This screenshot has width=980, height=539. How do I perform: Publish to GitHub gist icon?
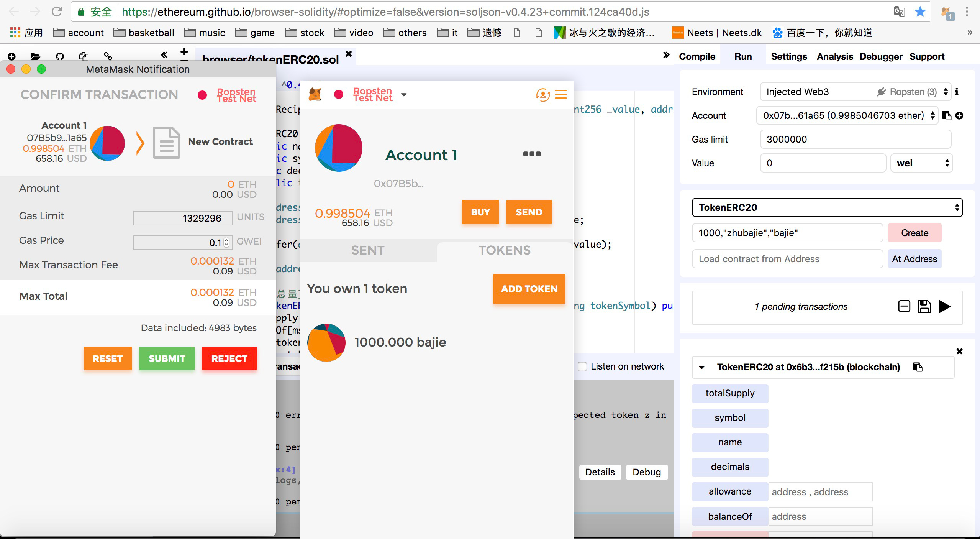pyautogui.click(x=60, y=56)
